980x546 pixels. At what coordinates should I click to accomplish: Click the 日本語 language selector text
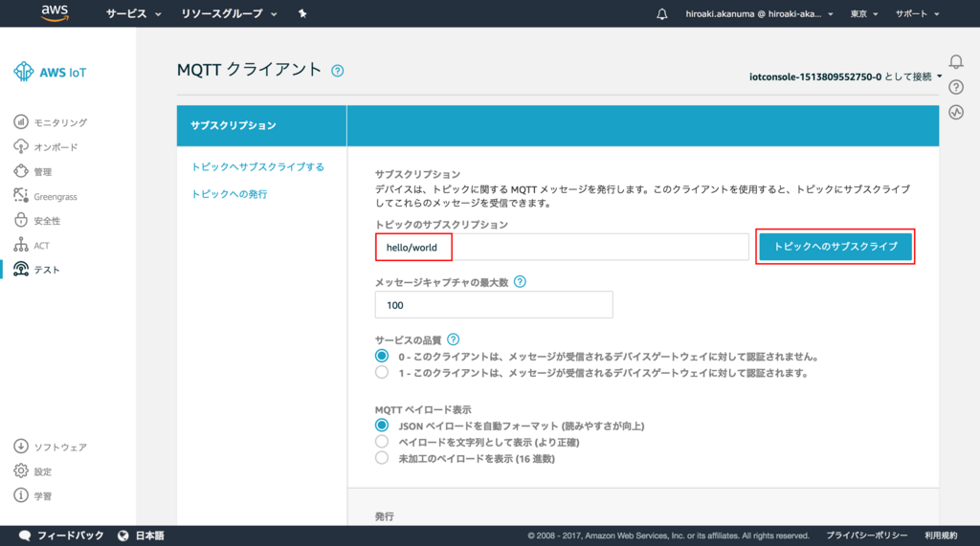click(149, 535)
